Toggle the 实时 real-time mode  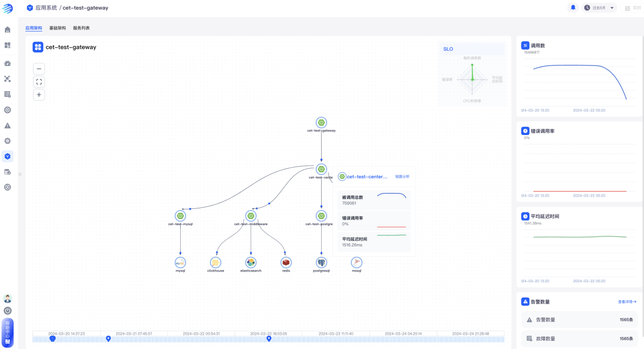pos(633,8)
